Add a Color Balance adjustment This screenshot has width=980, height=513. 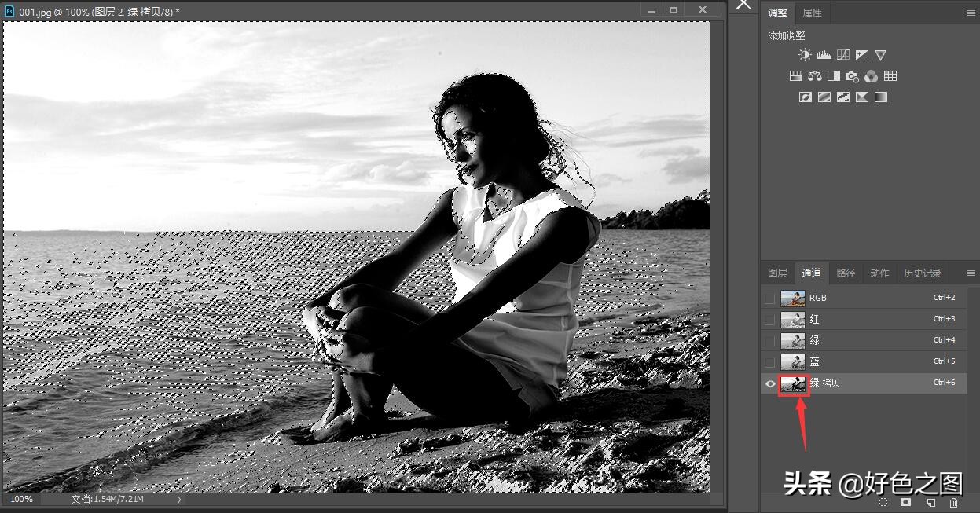tap(814, 76)
